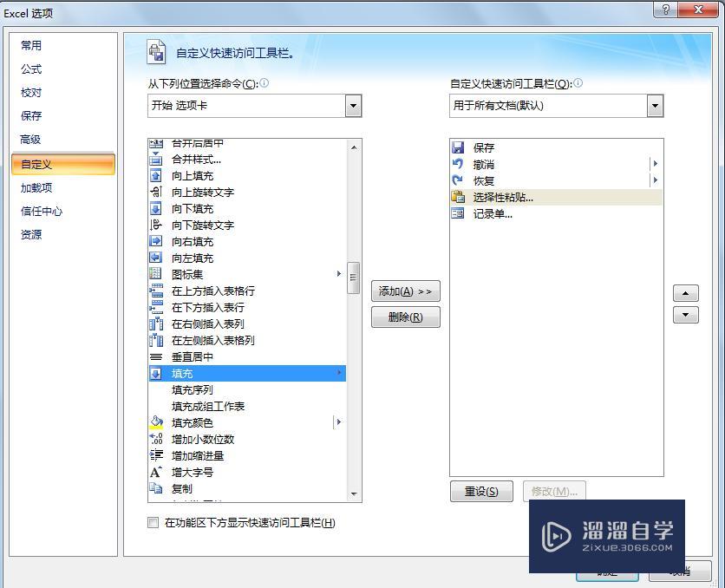Open the 信任中心 category
This screenshot has height=588, width=725.
tap(42, 212)
